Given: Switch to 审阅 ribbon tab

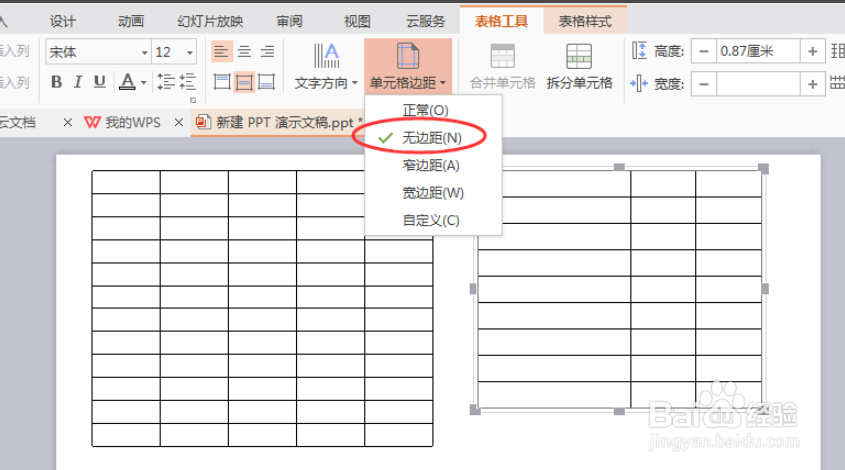Looking at the screenshot, I should click(289, 22).
